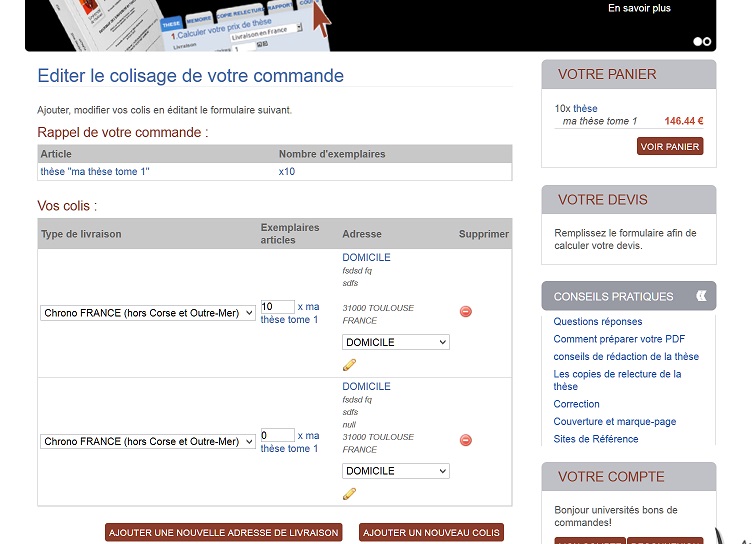Edit first parcel address with pencil icon
752x544 pixels.
[349, 365]
